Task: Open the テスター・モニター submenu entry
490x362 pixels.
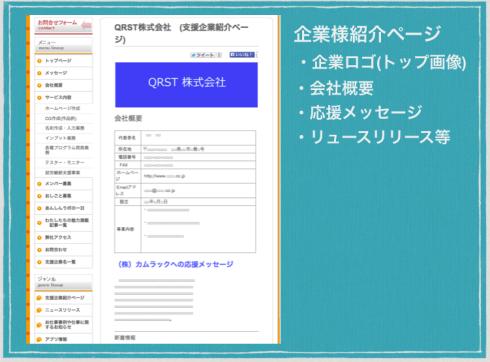Action: [x=65, y=162]
